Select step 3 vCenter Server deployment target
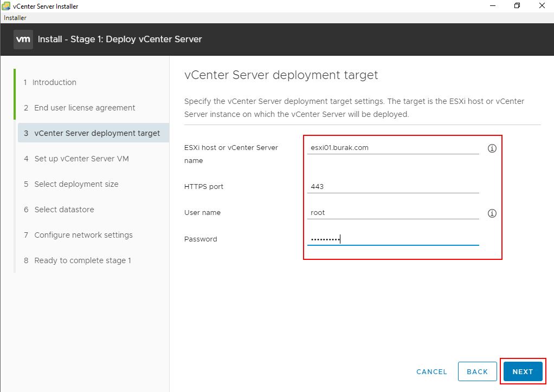Image resolution: width=554 pixels, height=392 pixels. coord(93,133)
